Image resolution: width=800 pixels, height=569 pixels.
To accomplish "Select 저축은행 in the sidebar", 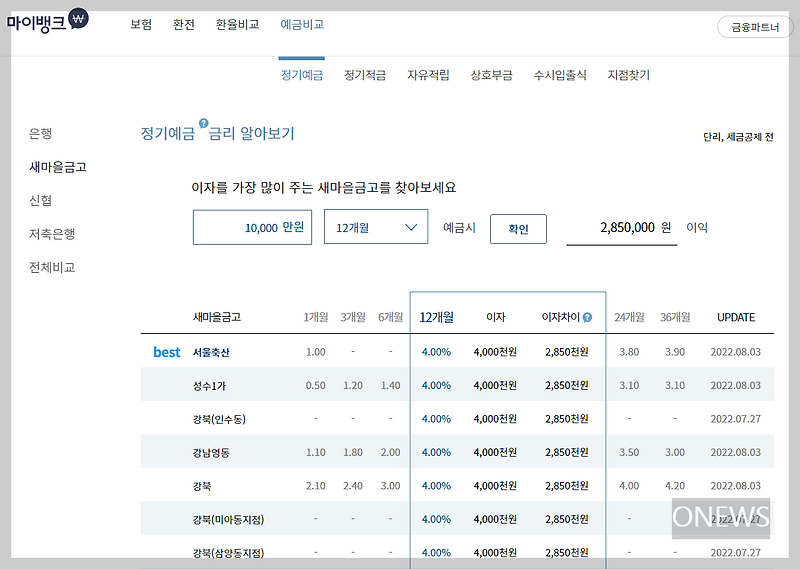I will (52, 234).
